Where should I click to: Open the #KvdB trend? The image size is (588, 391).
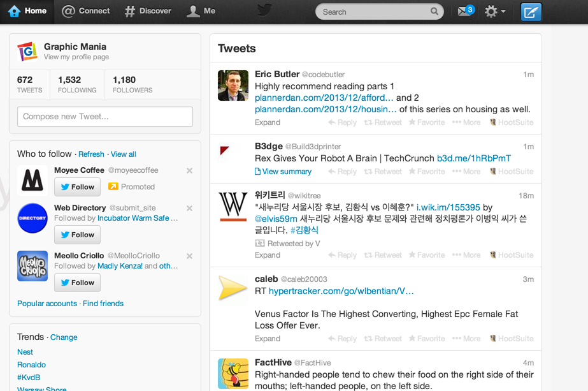(x=29, y=378)
